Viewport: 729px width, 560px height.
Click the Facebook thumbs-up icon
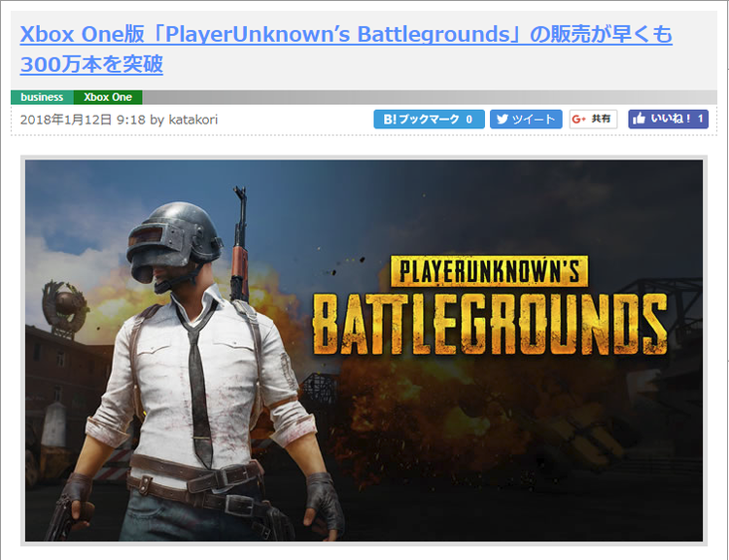(x=639, y=119)
